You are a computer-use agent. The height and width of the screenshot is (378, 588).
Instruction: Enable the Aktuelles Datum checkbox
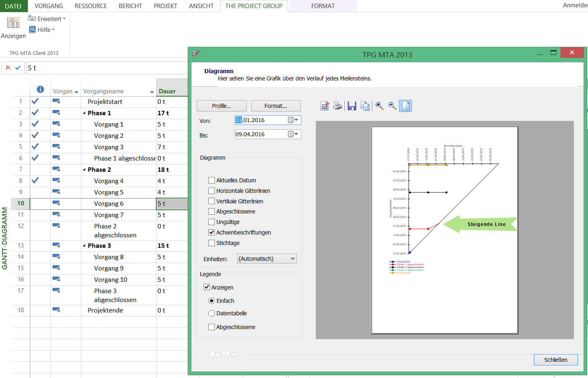212,180
